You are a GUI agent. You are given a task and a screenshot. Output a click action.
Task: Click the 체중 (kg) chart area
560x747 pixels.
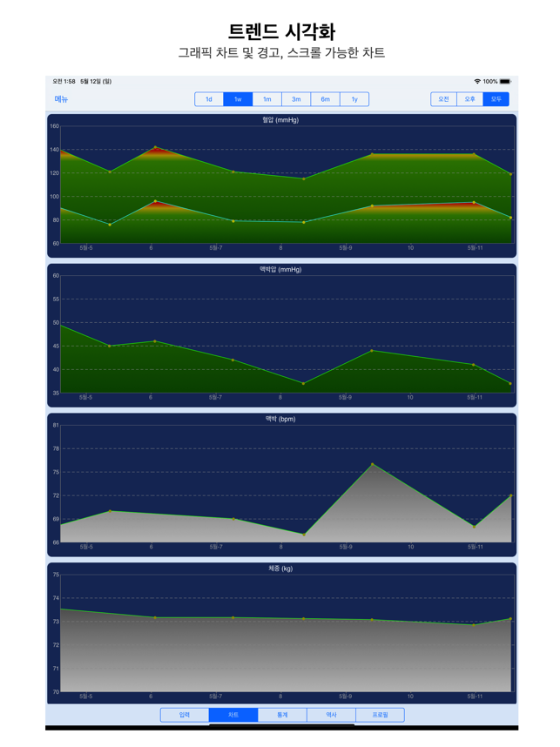(280, 653)
